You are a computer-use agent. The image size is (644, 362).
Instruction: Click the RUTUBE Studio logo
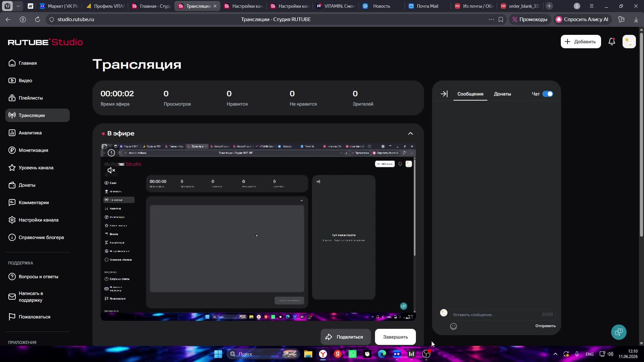coord(45,42)
